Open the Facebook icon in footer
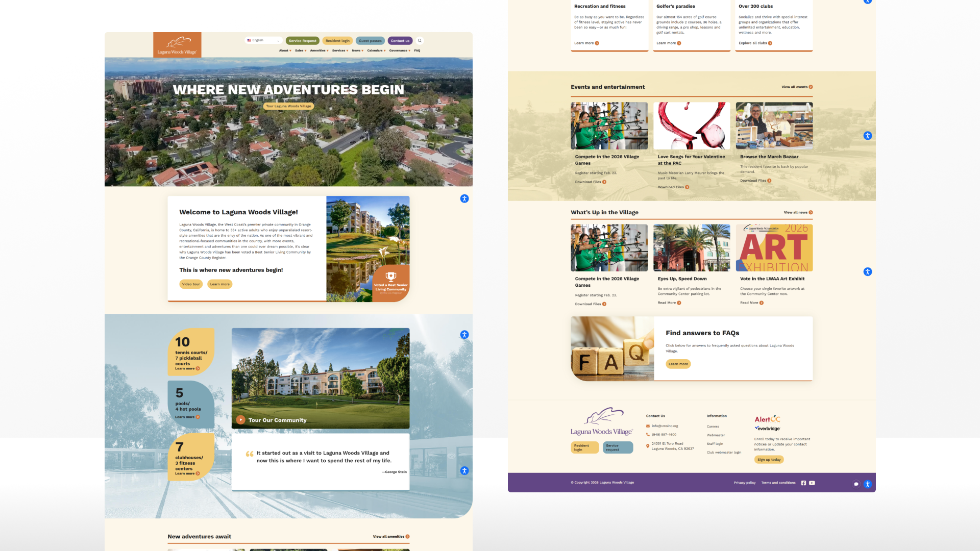 pyautogui.click(x=803, y=483)
